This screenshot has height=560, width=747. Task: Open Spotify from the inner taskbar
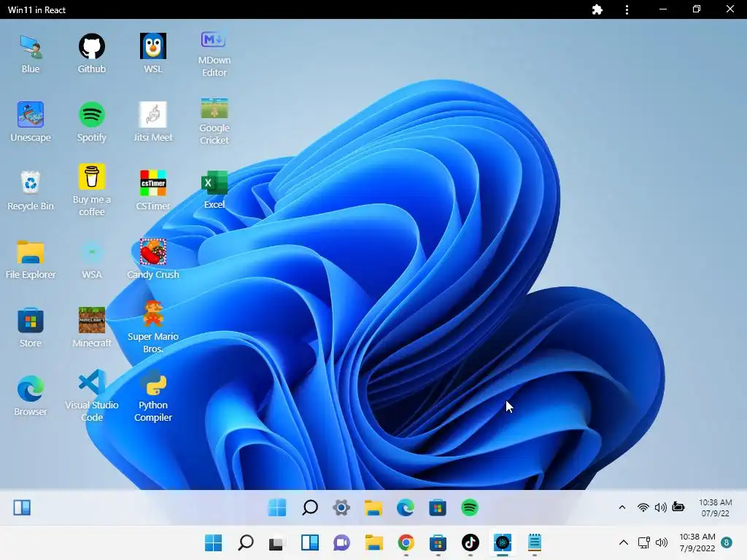470,507
